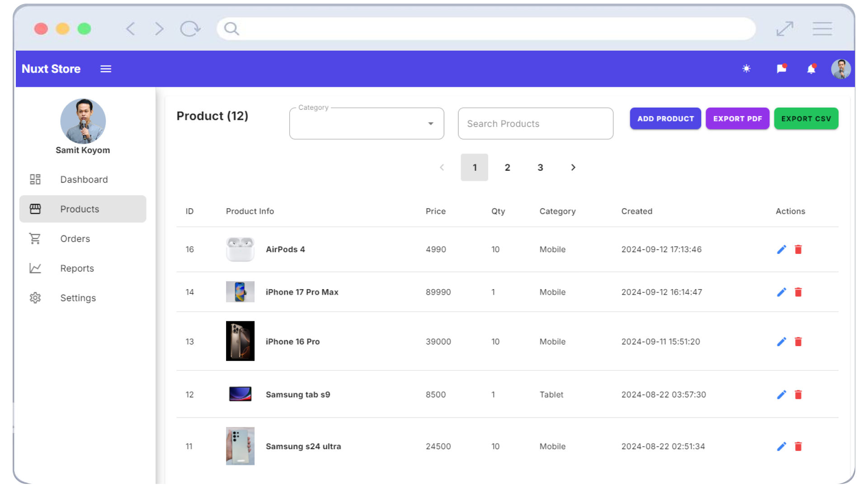868x488 pixels.
Task: Delete the iPhone 16 Pro product
Action: (798, 342)
